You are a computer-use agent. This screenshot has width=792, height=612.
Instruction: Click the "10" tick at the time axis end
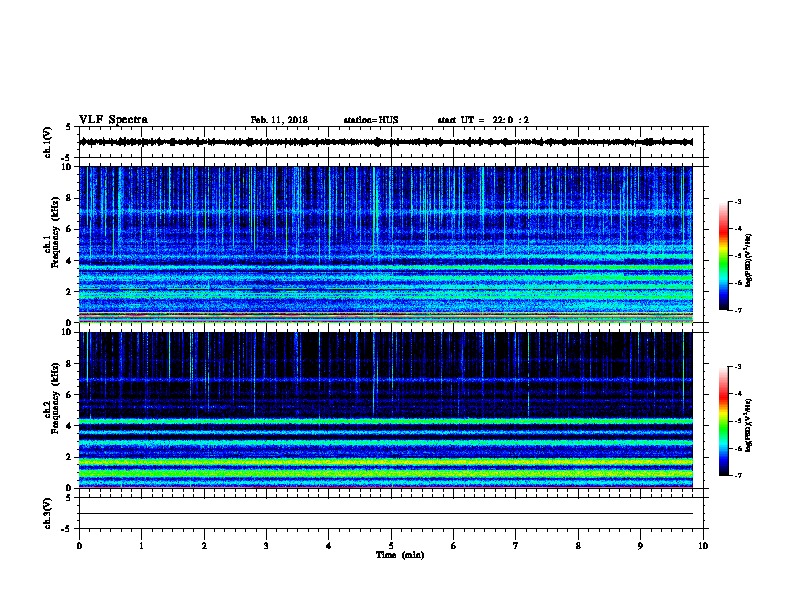[x=703, y=546]
